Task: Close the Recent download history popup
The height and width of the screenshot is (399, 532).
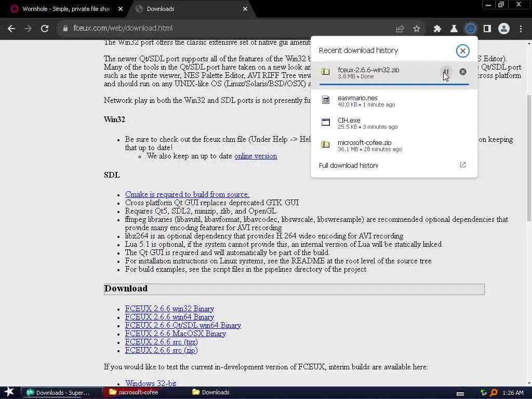Action: point(463,51)
